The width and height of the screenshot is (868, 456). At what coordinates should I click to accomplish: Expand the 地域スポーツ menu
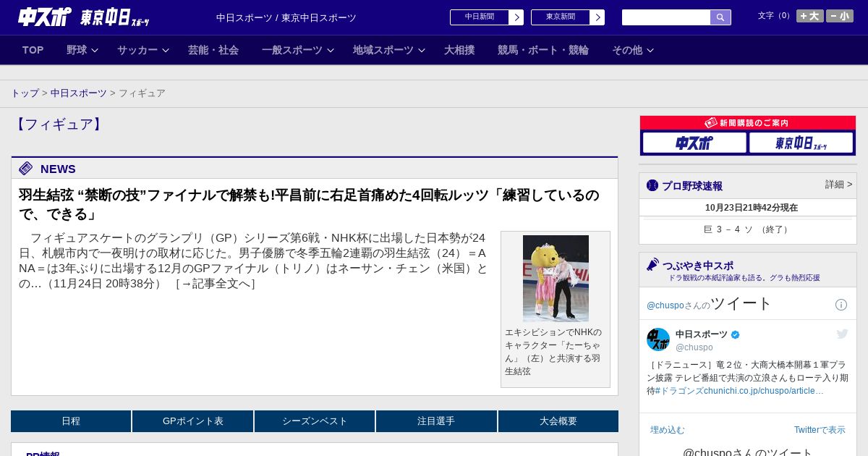click(388, 50)
